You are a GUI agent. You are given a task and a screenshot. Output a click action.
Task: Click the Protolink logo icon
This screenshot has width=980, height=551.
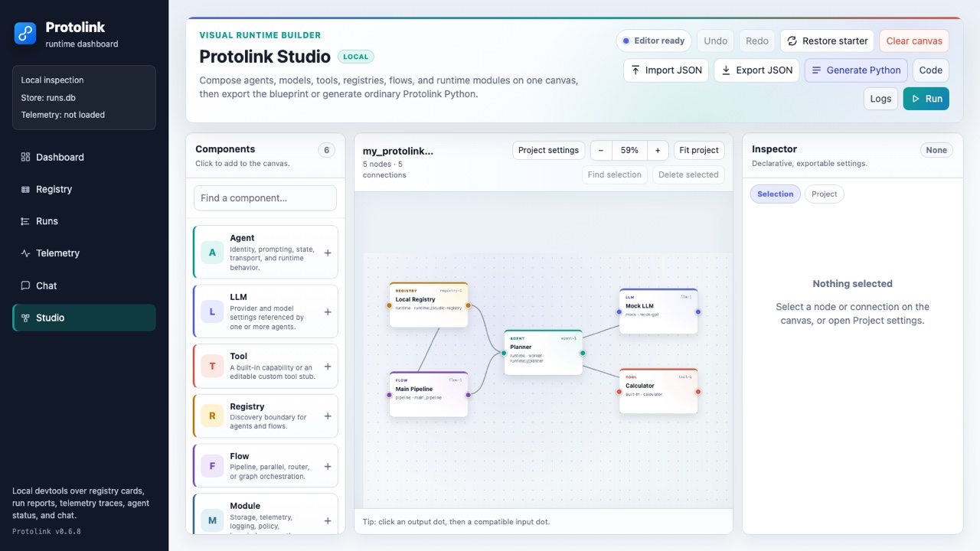pyautogui.click(x=25, y=33)
